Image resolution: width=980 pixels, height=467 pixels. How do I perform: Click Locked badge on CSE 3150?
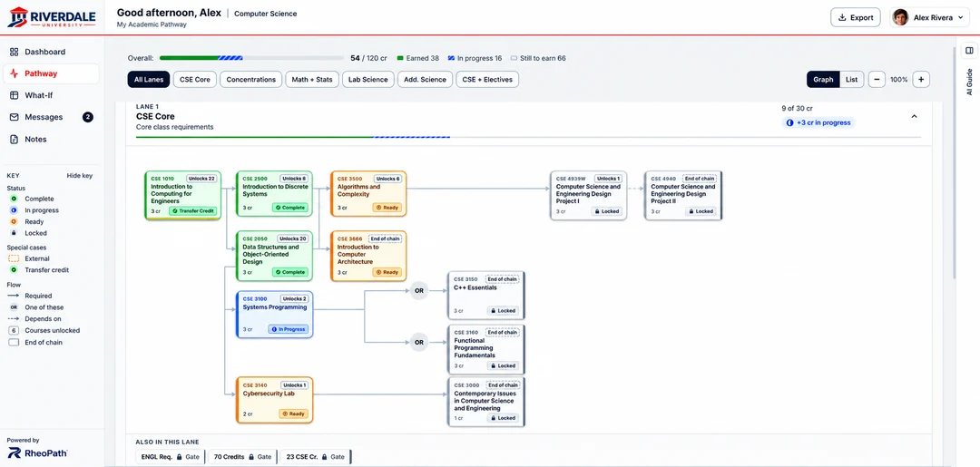(503, 310)
